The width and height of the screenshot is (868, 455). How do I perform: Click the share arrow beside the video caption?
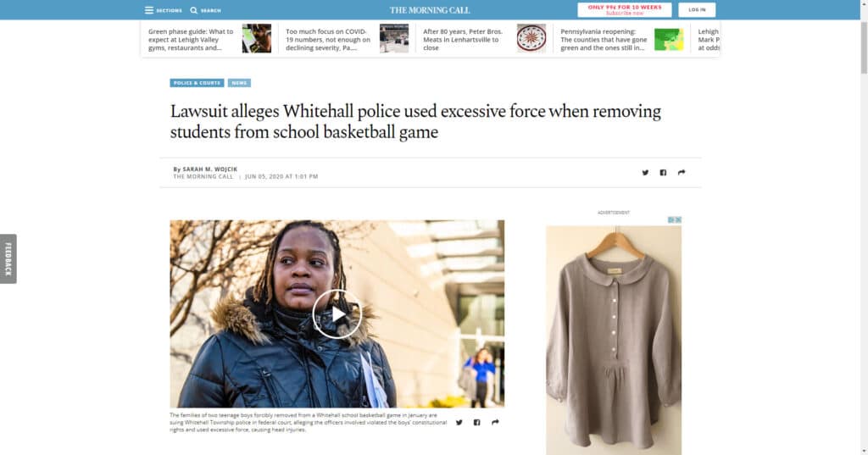point(495,422)
